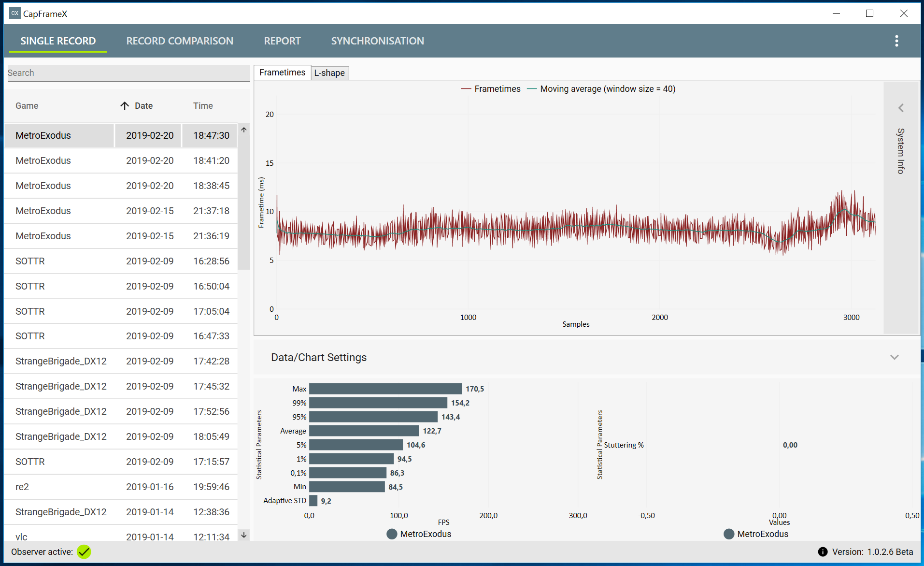924x566 pixels.
Task: Select SOTTR record from 17:15:57
Action: 121,462
